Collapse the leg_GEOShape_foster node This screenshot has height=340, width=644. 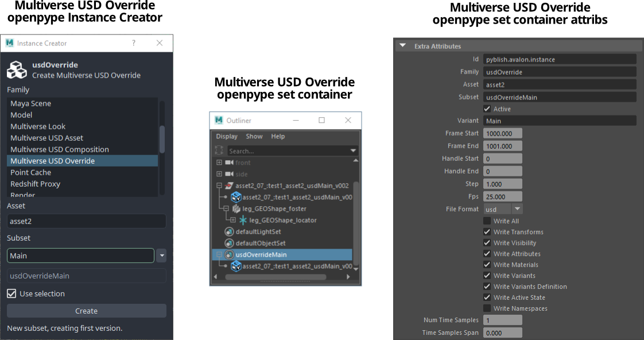(226, 208)
